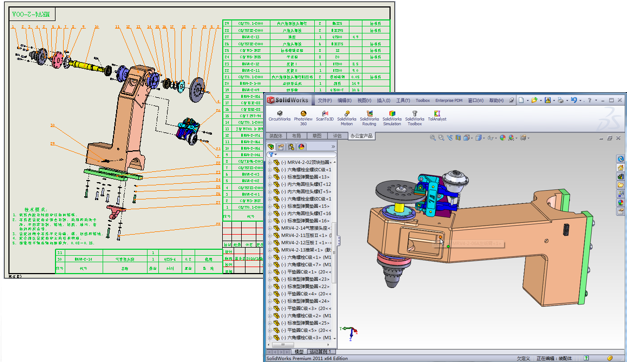Open the Hide/Show Items dropdown arrow

pos(495,138)
